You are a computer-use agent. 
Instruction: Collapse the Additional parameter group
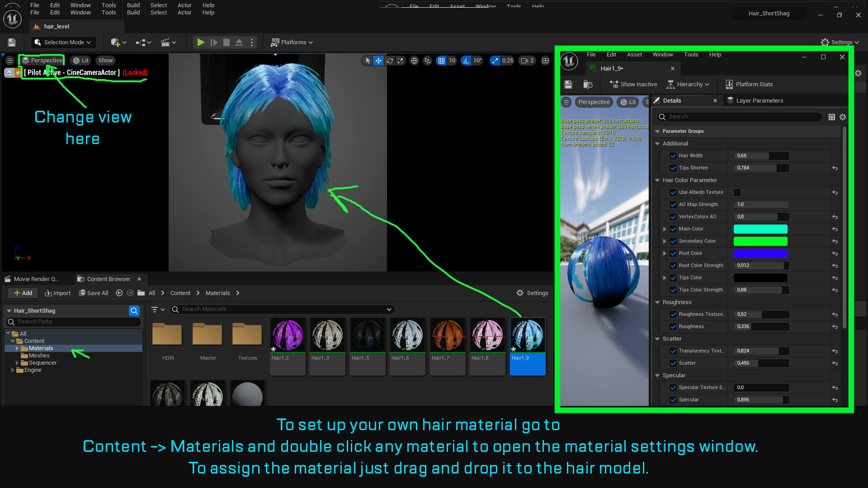coord(657,144)
